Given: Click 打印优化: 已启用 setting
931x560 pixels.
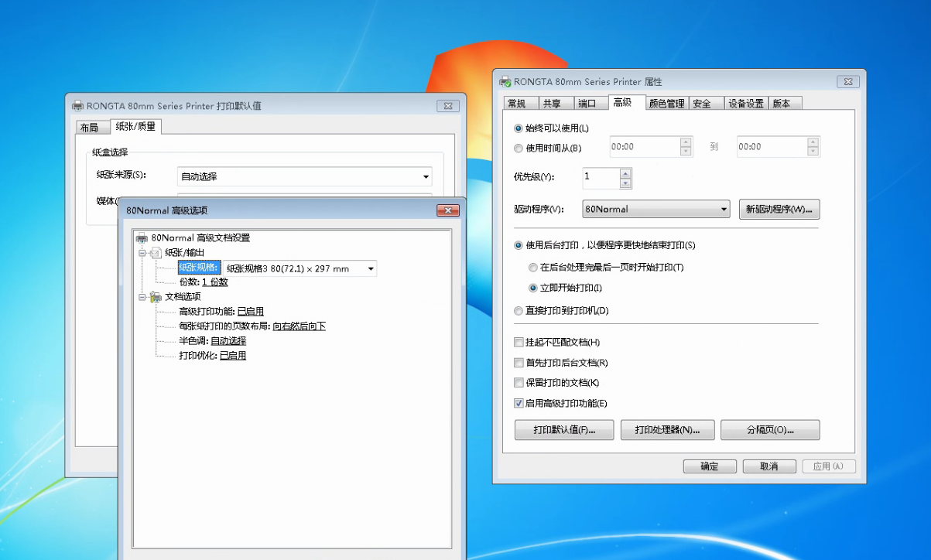Looking at the screenshot, I should click(212, 356).
